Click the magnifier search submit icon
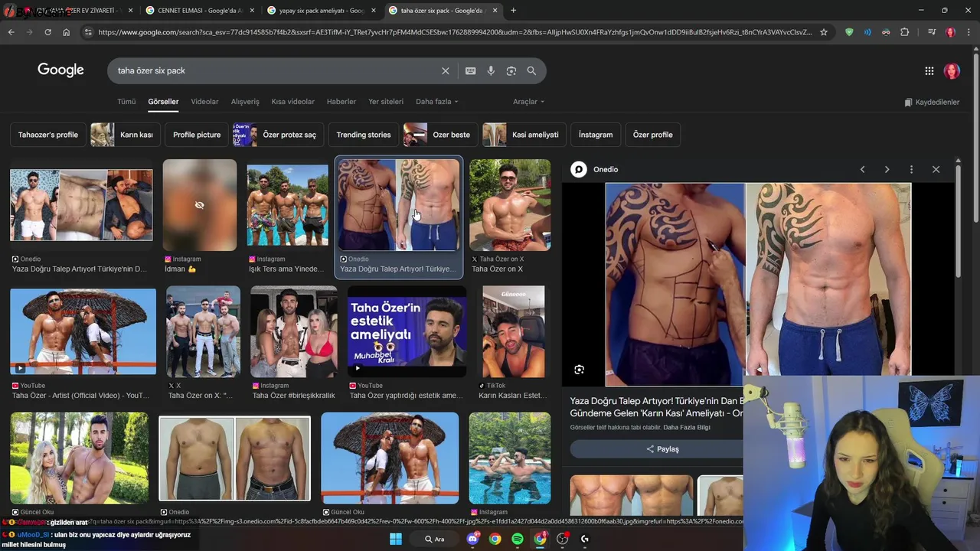980x551 pixels. (531, 70)
